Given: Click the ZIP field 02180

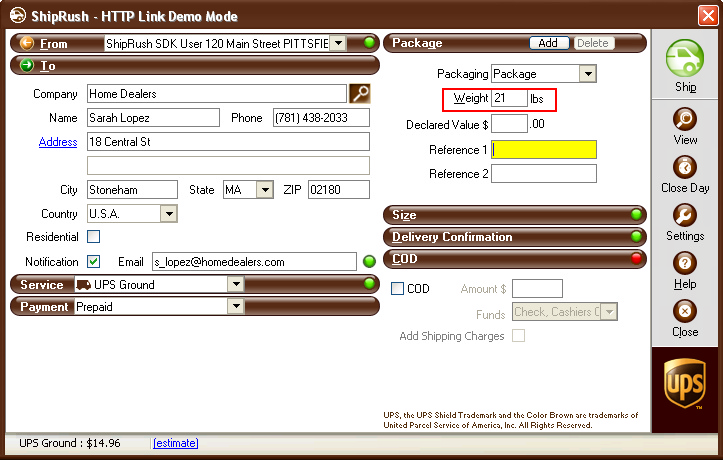Looking at the screenshot, I should point(338,189).
